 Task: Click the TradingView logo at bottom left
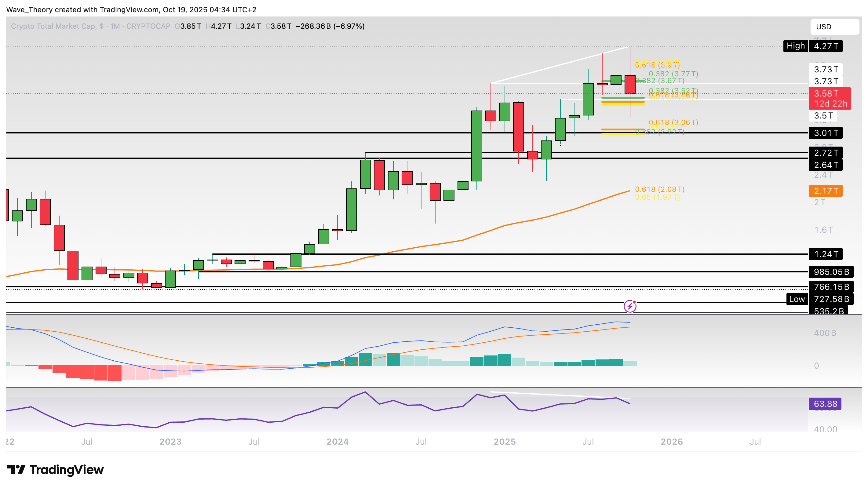(56, 469)
